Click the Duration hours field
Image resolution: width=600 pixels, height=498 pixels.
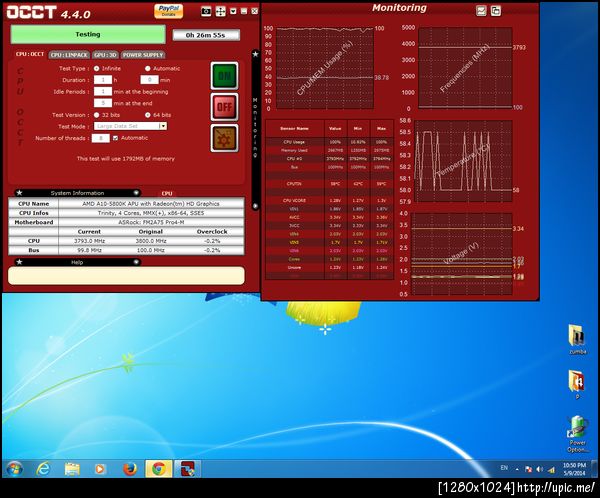(x=103, y=80)
